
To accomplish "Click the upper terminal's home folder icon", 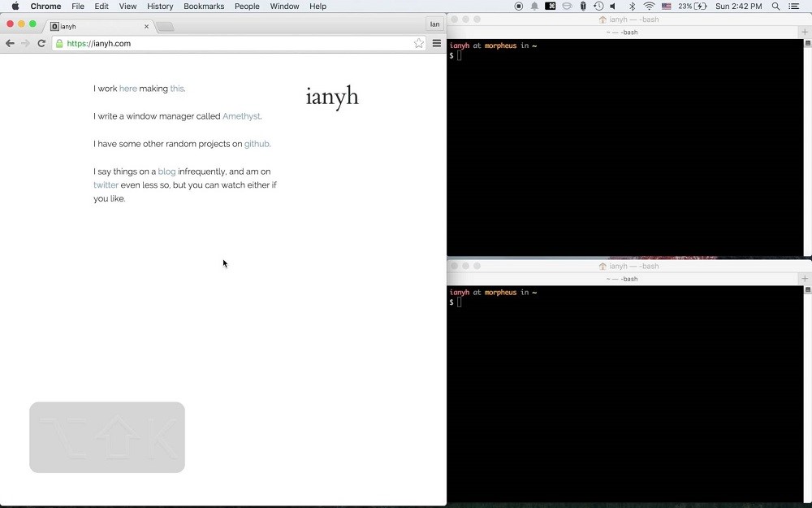I will pyautogui.click(x=603, y=20).
